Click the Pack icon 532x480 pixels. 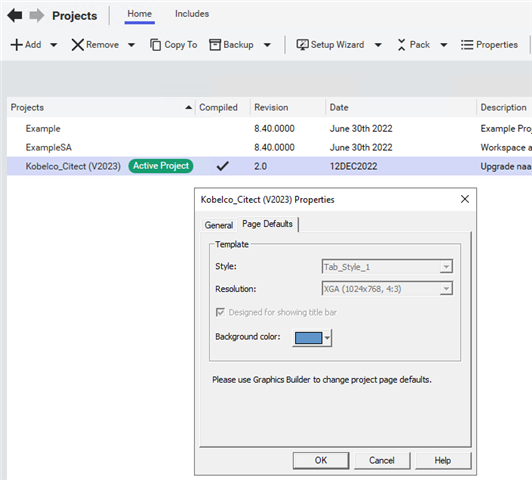click(x=401, y=45)
